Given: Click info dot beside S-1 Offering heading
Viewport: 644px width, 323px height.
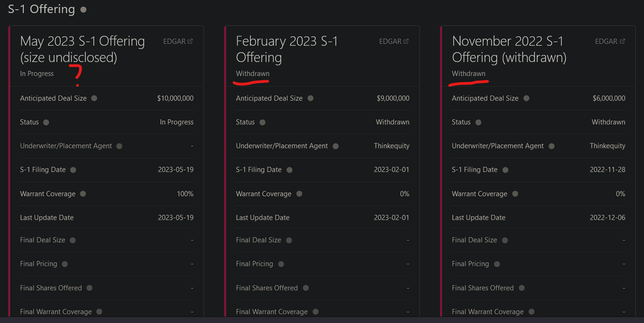Looking at the screenshot, I should tap(83, 10).
